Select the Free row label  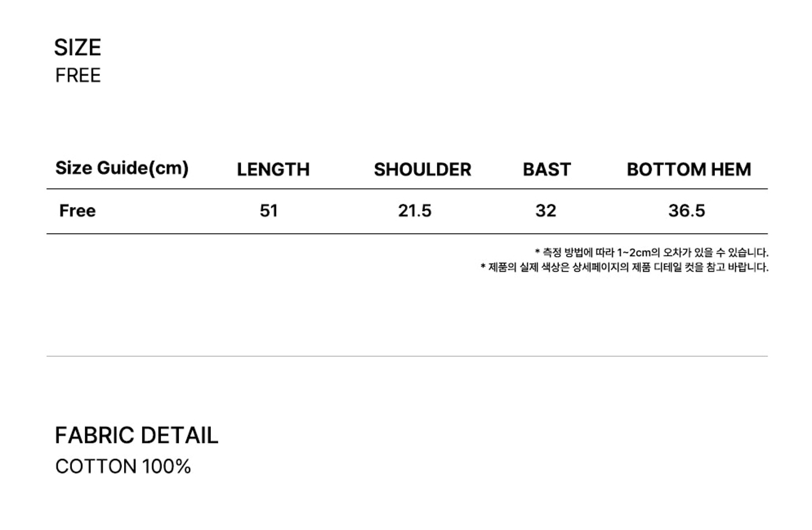77,211
